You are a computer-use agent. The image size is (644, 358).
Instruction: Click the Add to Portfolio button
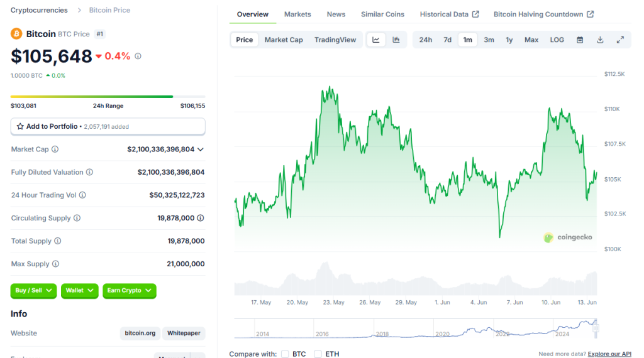click(x=108, y=126)
